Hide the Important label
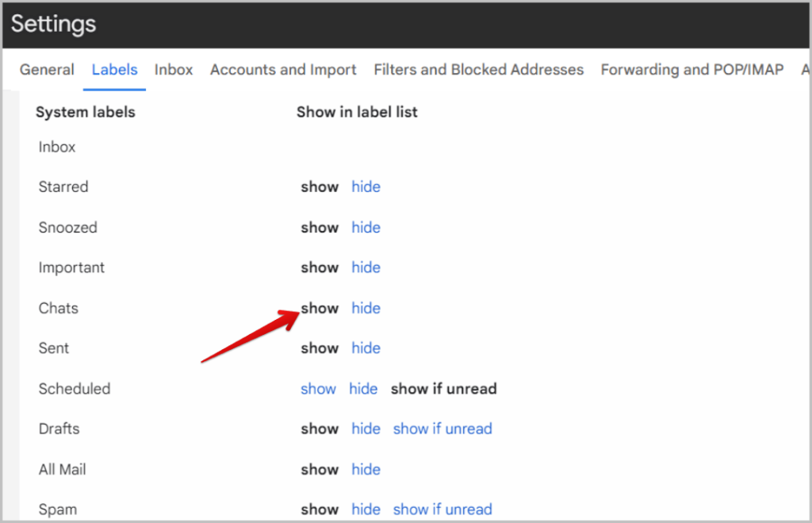This screenshot has width=812, height=523. tap(366, 267)
